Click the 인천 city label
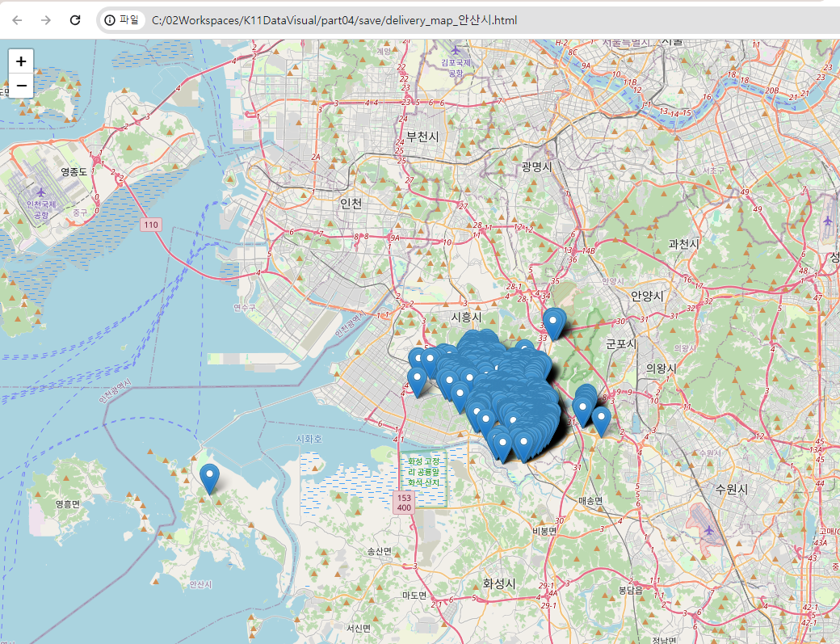Screen dimensions: 840x644 [x=351, y=203]
